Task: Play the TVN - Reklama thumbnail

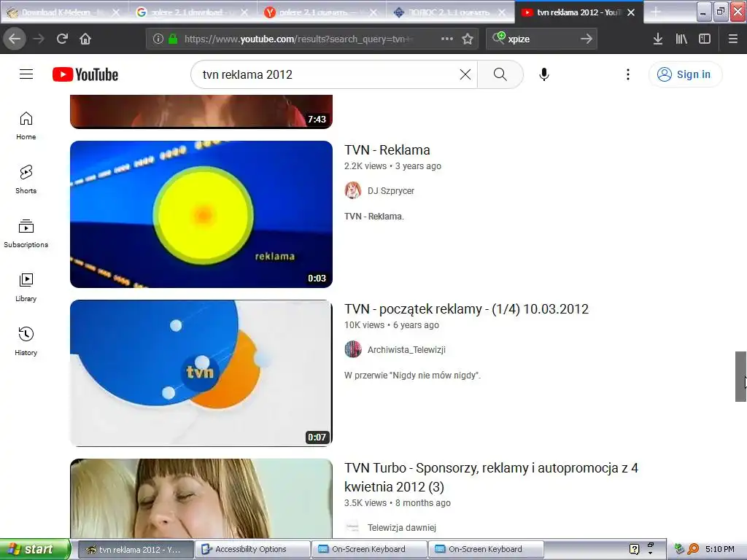Action: point(201,214)
